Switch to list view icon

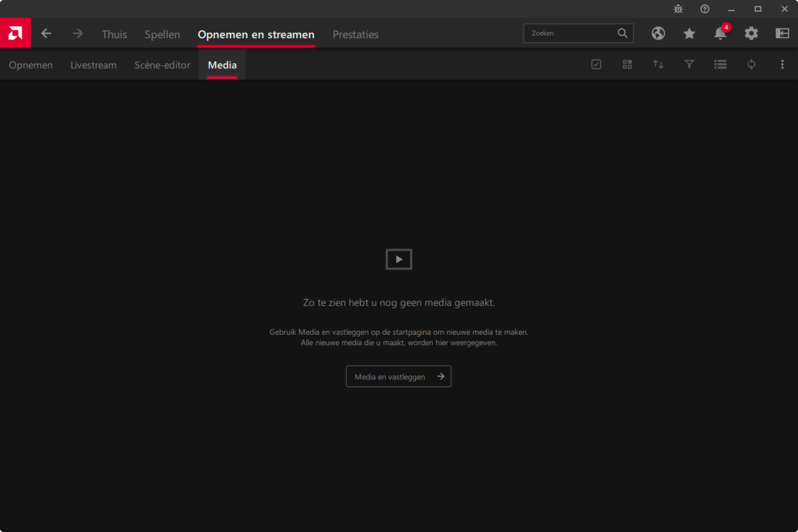(720, 65)
